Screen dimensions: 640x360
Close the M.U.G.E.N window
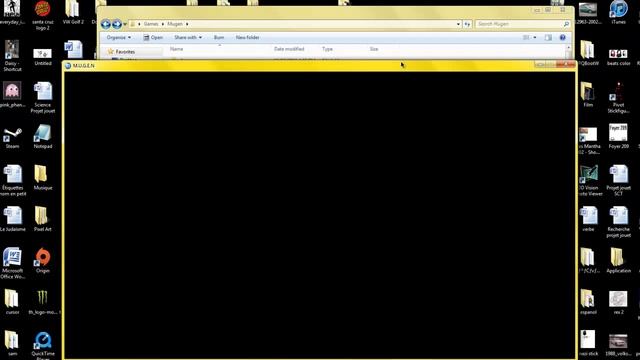[x=567, y=64]
